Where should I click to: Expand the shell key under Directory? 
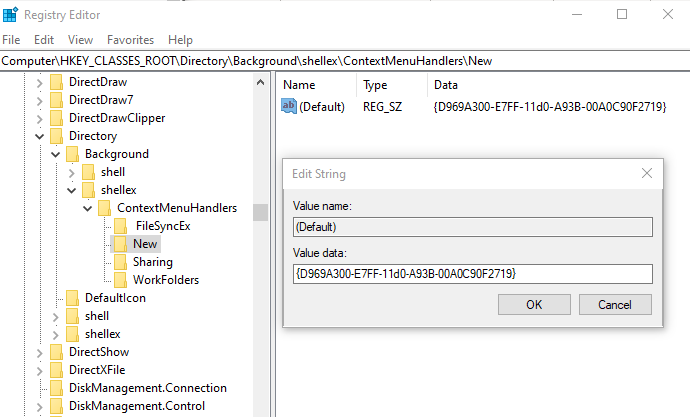tap(55, 317)
